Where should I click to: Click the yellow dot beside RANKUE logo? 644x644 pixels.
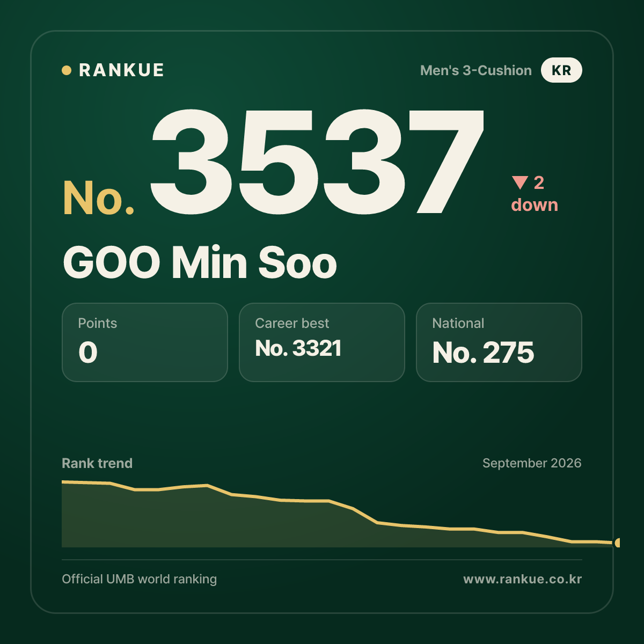coord(67,70)
